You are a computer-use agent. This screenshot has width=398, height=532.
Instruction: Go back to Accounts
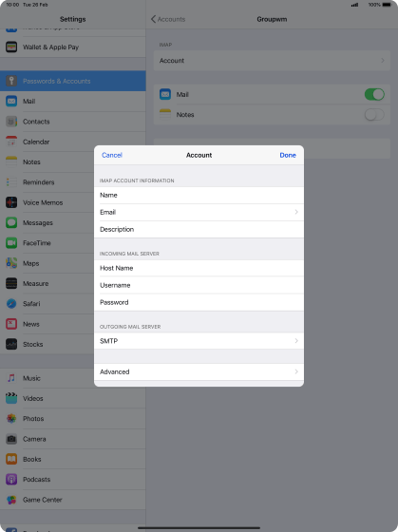coord(168,19)
